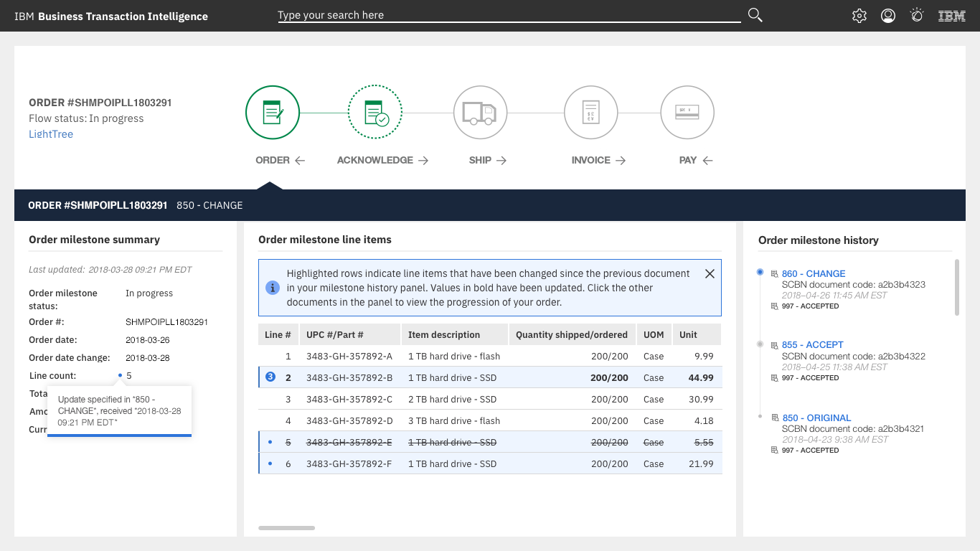Open the 850 - ORIGINAL document link
Screen dimensions: 980x551
pyautogui.click(x=817, y=418)
